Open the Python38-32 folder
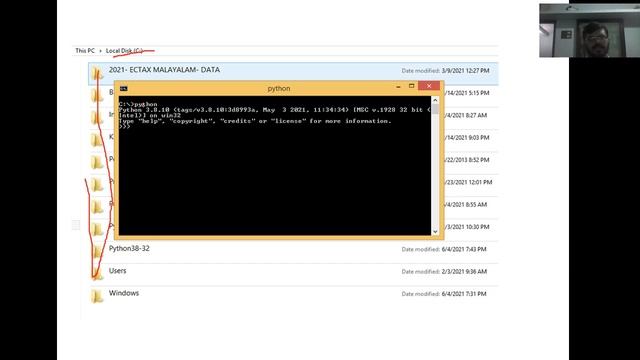 click(129, 248)
